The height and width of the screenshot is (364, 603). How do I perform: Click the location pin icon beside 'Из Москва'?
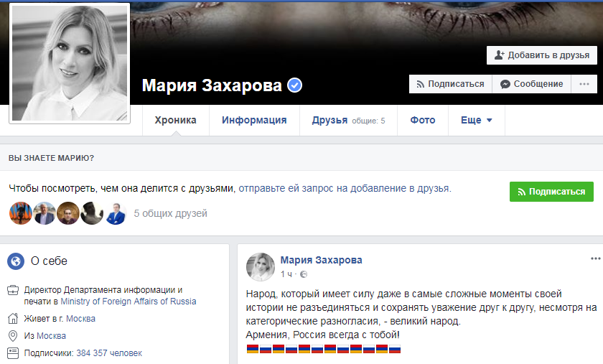(x=13, y=335)
